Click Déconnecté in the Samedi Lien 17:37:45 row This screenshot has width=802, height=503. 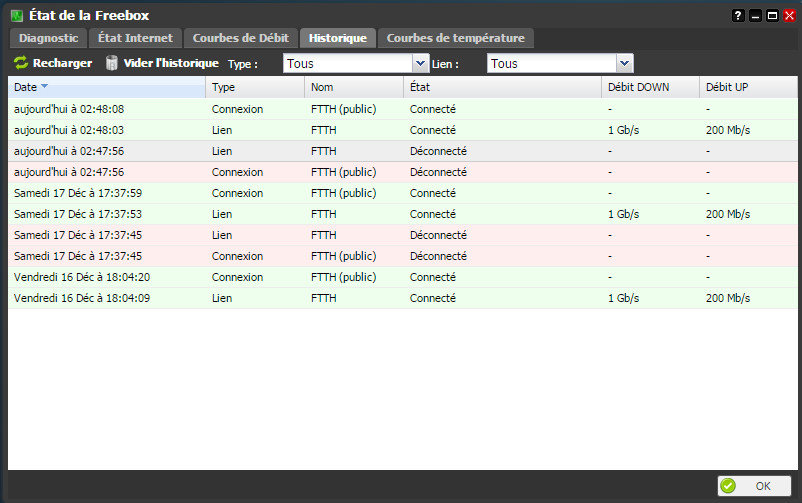point(438,235)
